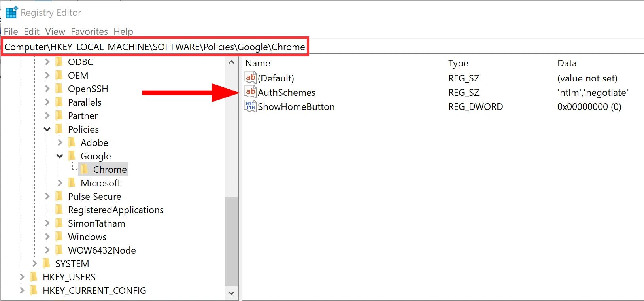The image size is (644, 301).
Task: Sort values by the Name column header
Action: (258, 63)
